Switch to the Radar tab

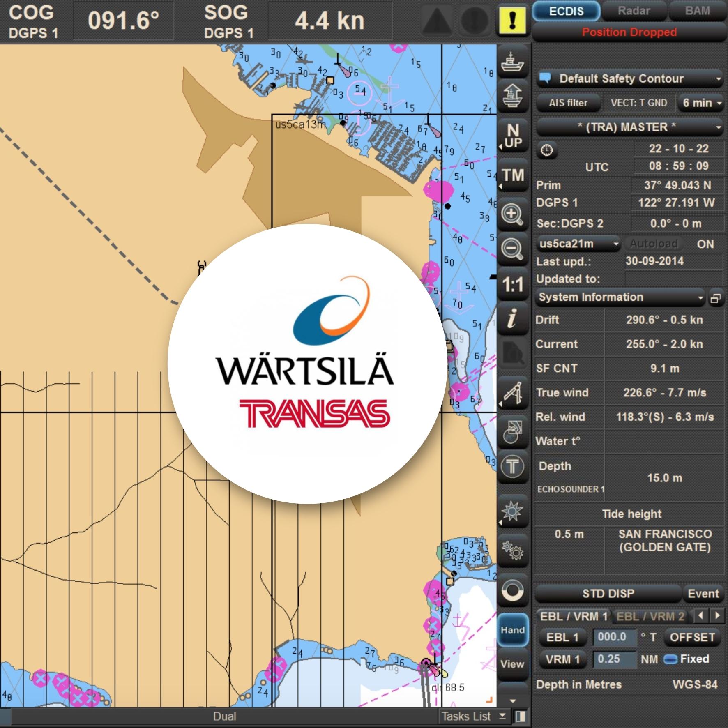[x=634, y=11]
